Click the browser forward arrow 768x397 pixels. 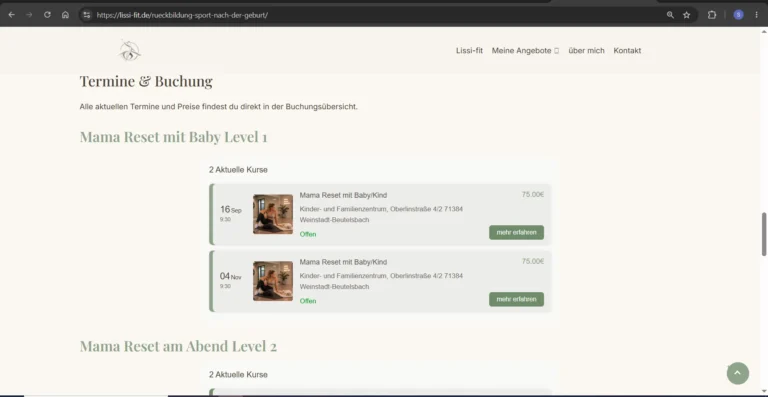29,15
